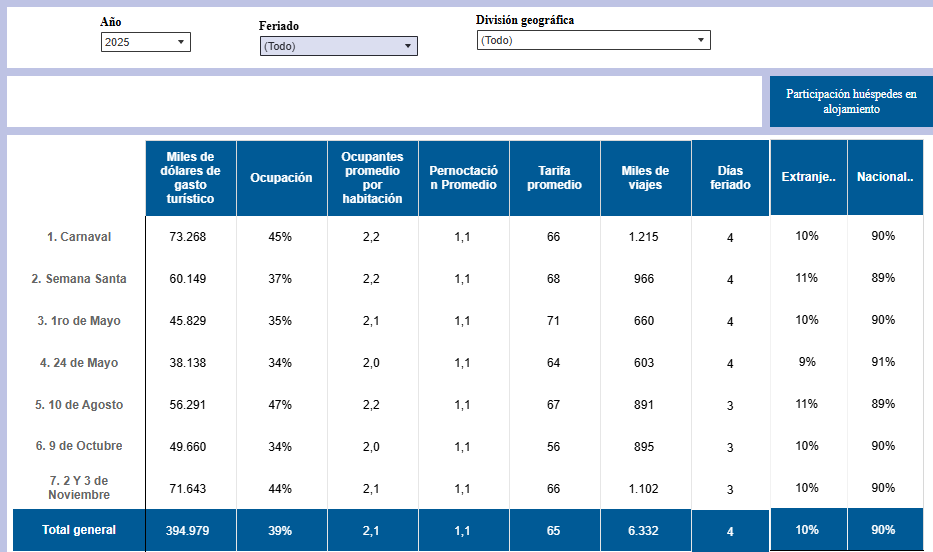Select the Ocupación column header

pyautogui.click(x=281, y=178)
